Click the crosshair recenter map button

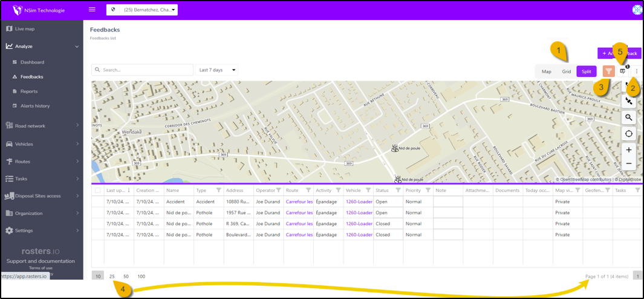(x=628, y=134)
